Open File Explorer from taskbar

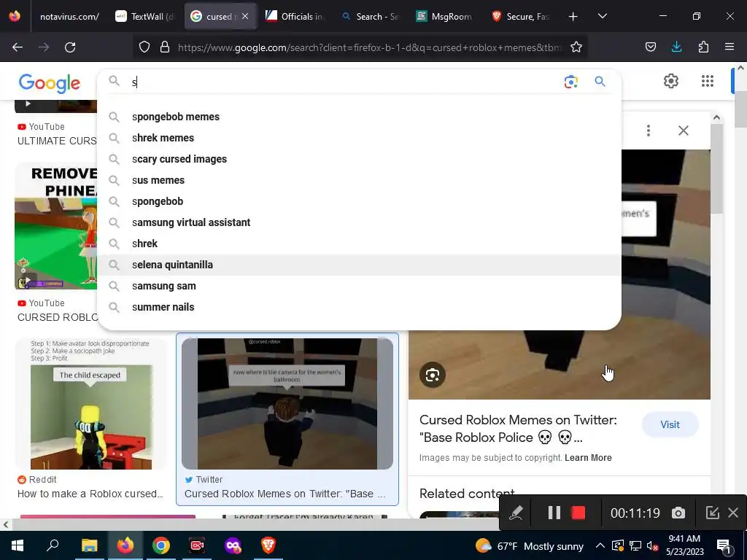pos(89,545)
